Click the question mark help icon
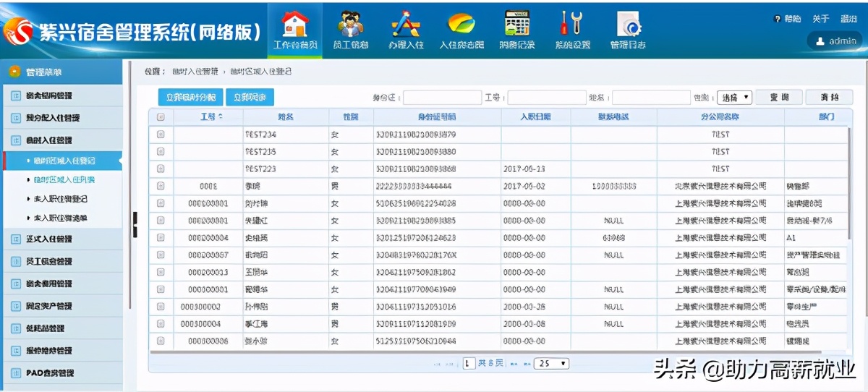The image size is (868, 392). click(778, 19)
